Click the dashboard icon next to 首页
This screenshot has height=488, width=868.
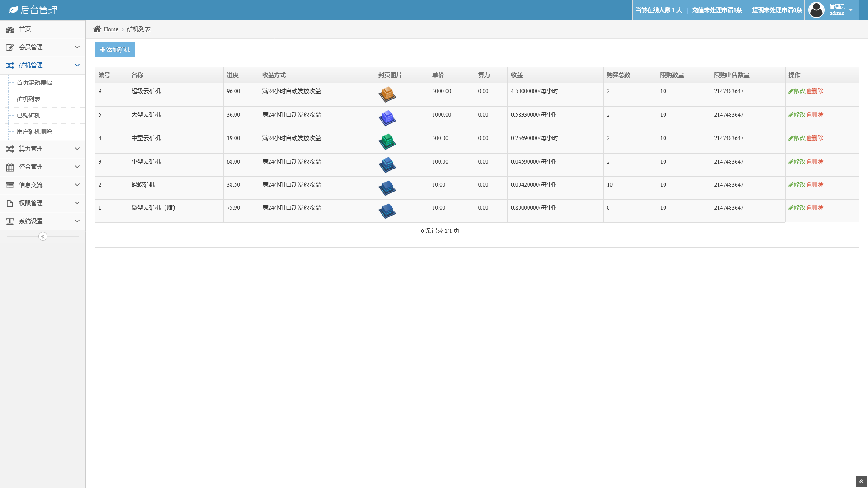tap(10, 30)
